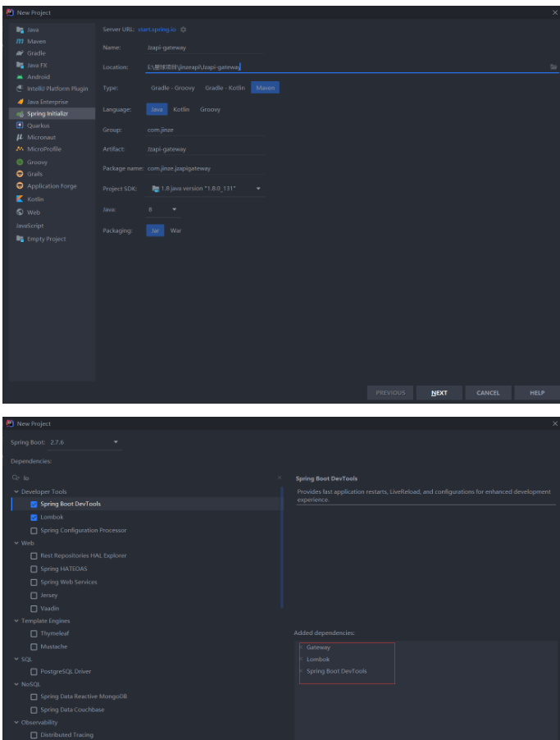Viewport: 560px width, 740px height.
Task: Open the start.spring.io link
Action: (x=157, y=30)
